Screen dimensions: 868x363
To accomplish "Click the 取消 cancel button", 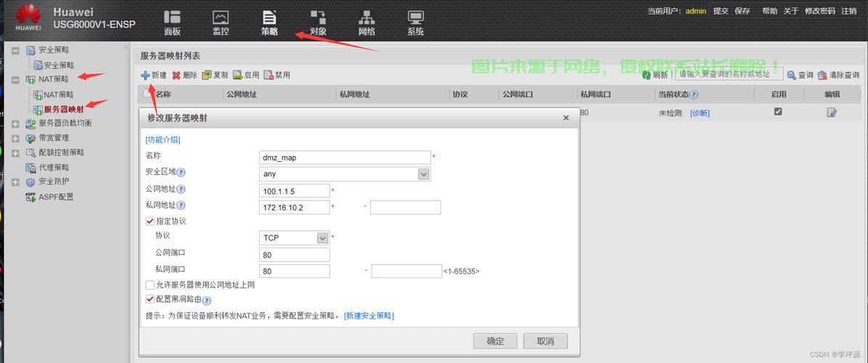I will coord(545,341).
